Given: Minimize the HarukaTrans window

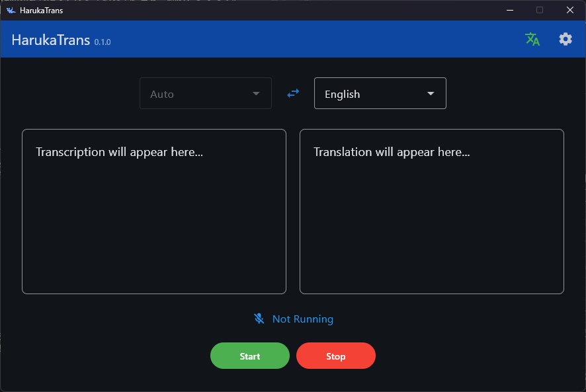Looking at the screenshot, I should click(510, 10).
